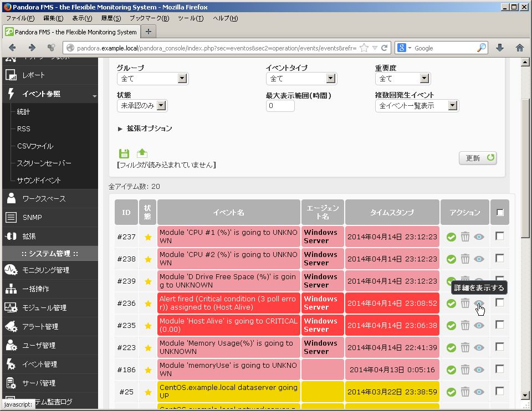532x411 pixels.
Task: Open the スクリーンセーバー sidebar link
Action: 44,163
